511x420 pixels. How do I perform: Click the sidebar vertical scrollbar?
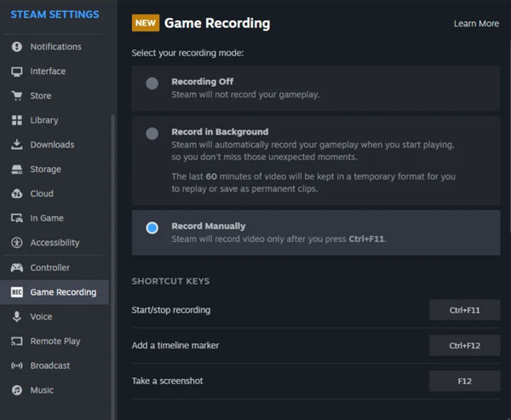pyautogui.click(x=113, y=267)
